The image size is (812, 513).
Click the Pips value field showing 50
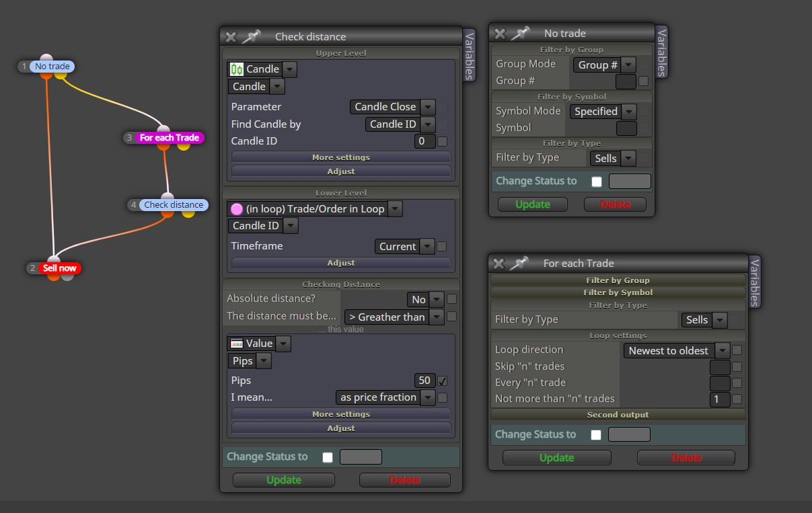point(425,381)
